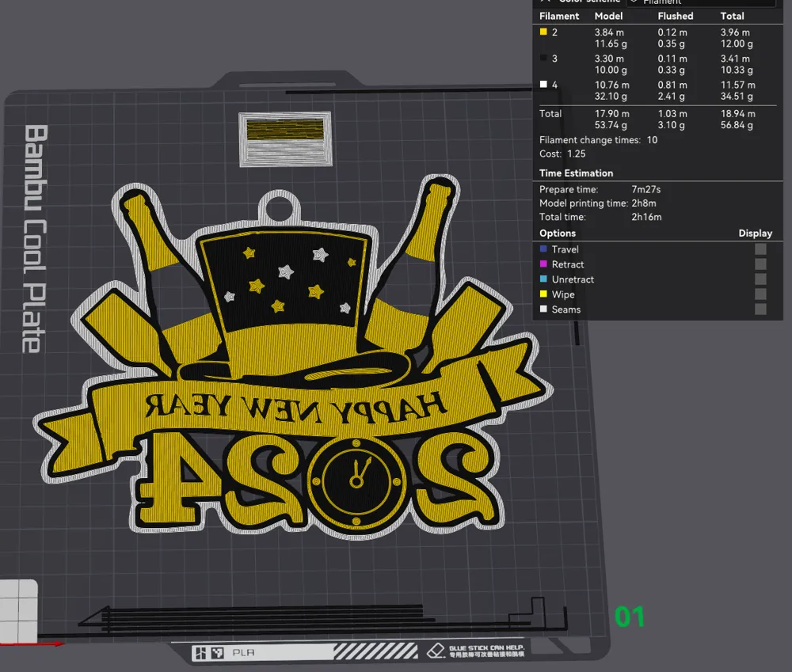Image resolution: width=792 pixels, height=672 pixels.
Task: Click the magenta Retract legend icon
Action: click(543, 264)
